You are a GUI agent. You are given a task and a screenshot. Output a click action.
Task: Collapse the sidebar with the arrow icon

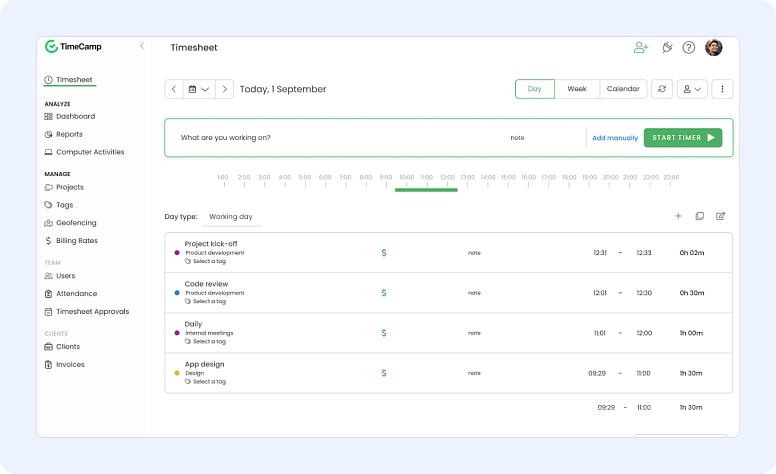[142, 46]
